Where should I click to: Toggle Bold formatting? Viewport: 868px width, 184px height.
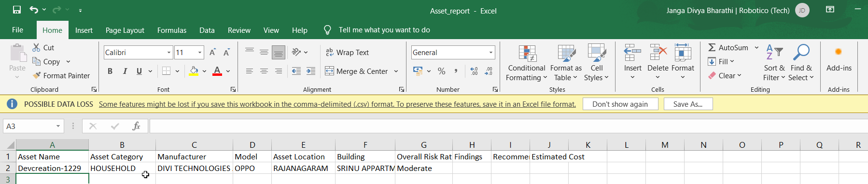point(110,71)
